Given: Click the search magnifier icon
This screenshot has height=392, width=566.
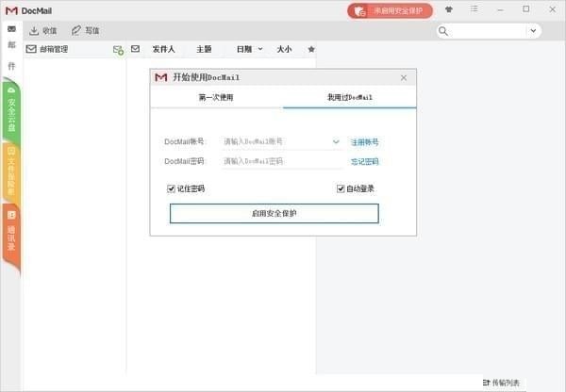Looking at the screenshot, I should 443,31.
